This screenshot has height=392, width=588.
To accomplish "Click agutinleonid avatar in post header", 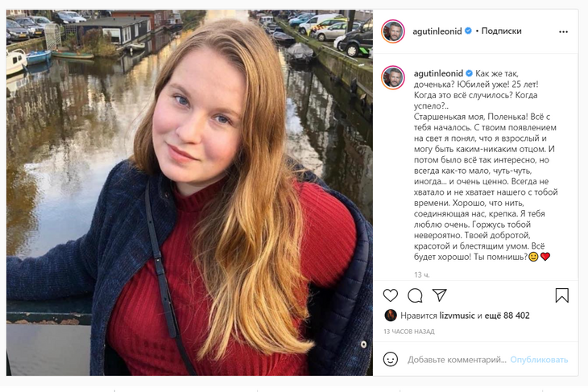I will click(392, 31).
